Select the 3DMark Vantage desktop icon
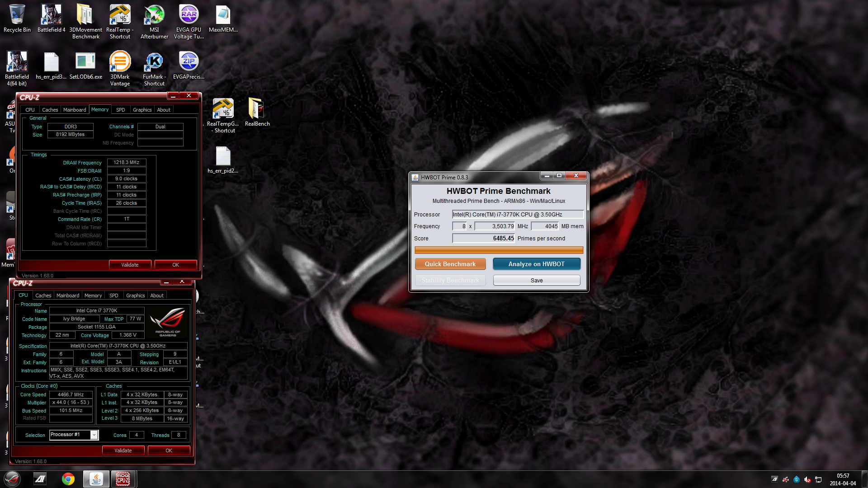This screenshot has height=488, width=868. click(x=120, y=68)
